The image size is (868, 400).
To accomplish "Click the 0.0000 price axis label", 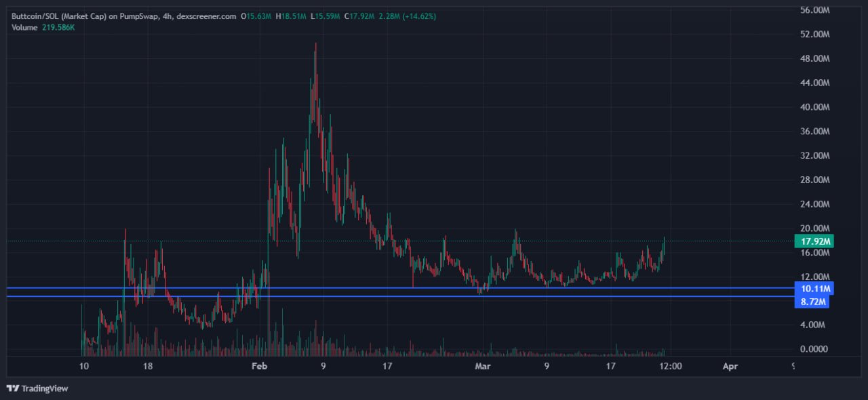I will click(814, 349).
